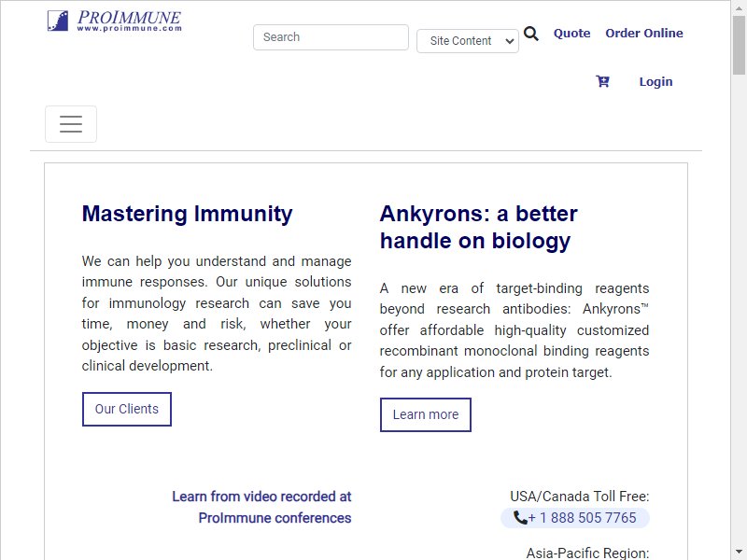Expand the Site Content dropdown
The image size is (747, 560).
468,41
